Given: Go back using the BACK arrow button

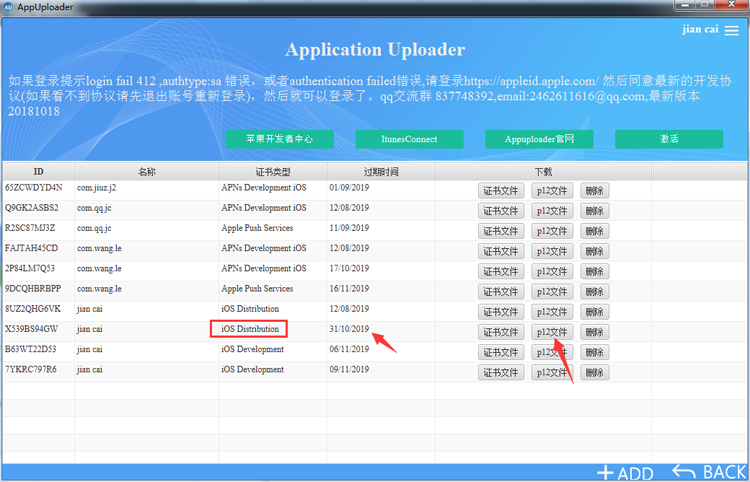Looking at the screenshot, I should [x=709, y=472].
